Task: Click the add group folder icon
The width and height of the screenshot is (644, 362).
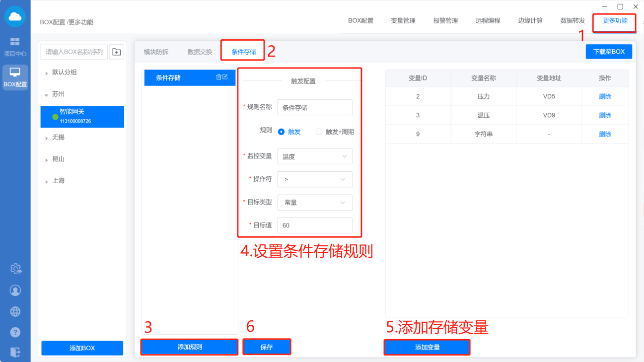Action: [117, 52]
